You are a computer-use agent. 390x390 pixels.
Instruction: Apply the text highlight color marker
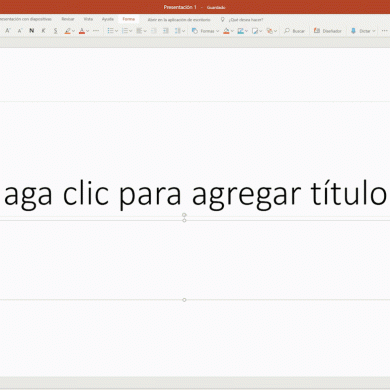pos(68,31)
